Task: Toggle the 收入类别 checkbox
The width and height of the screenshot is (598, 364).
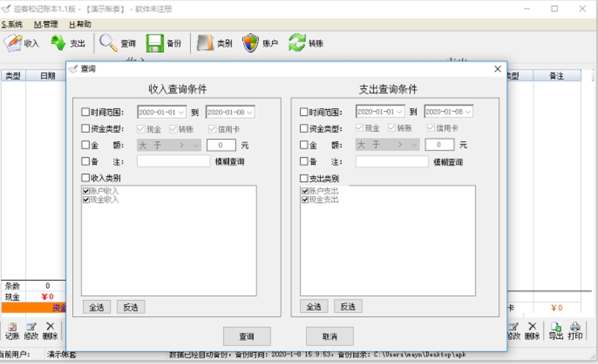Action: [x=85, y=178]
